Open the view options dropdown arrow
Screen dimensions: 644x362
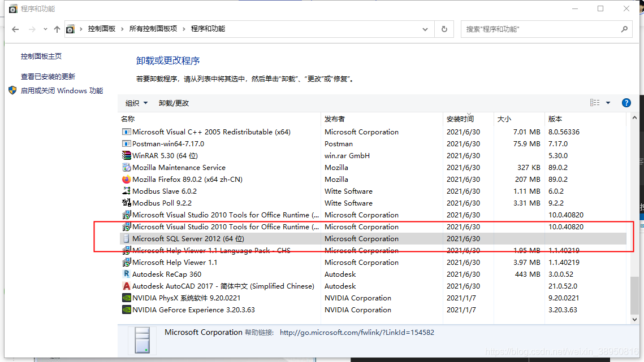coord(608,103)
